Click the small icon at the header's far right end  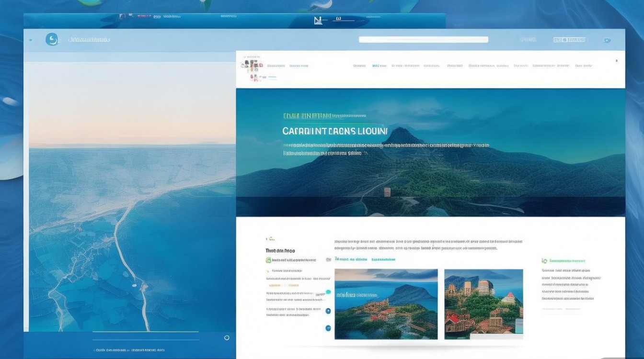607,40
